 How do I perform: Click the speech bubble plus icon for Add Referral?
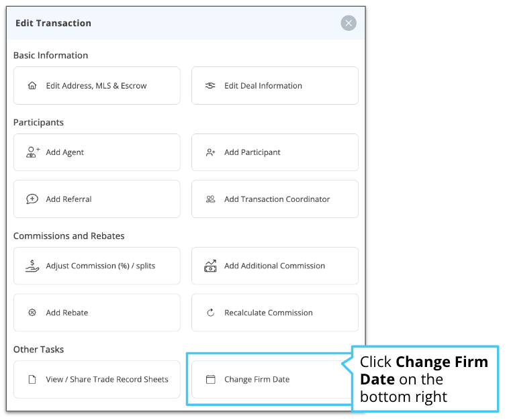pyautogui.click(x=32, y=199)
